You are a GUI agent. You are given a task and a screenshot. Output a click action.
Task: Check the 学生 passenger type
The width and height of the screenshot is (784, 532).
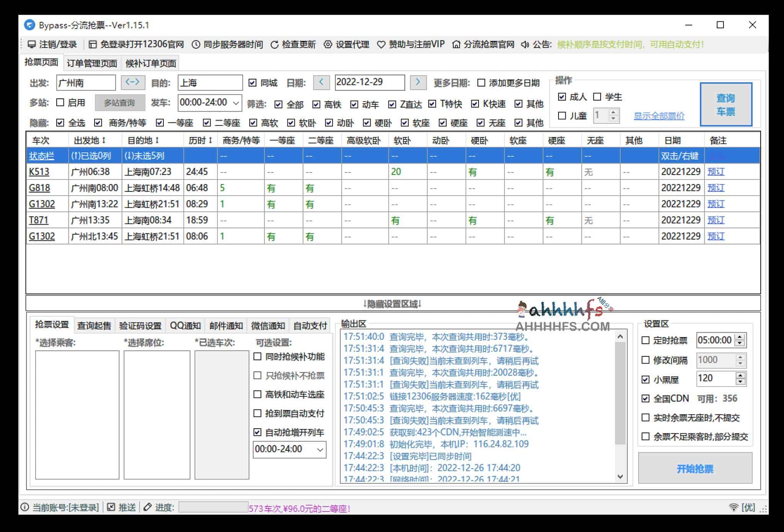pyautogui.click(x=597, y=97)
